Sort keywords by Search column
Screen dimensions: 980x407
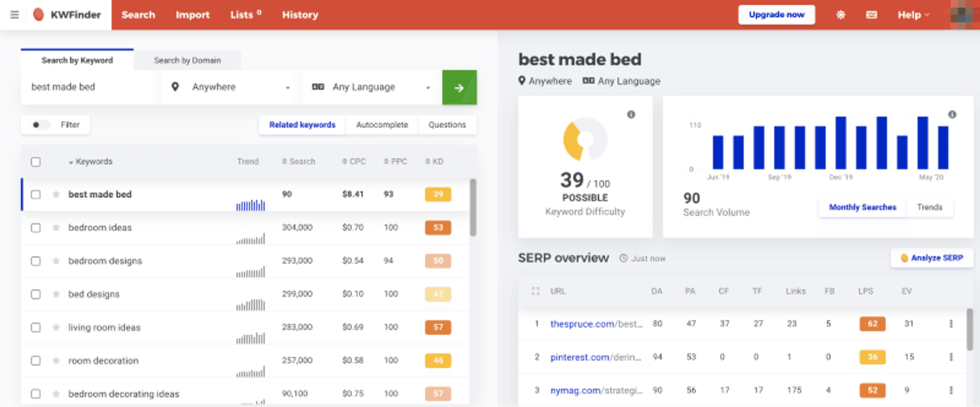299,161
